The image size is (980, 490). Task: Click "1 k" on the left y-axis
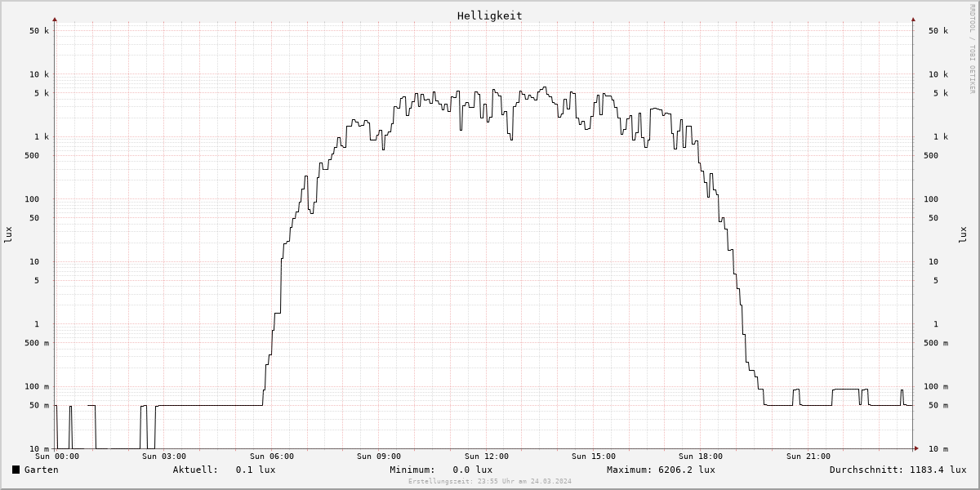tap(42, 136)
